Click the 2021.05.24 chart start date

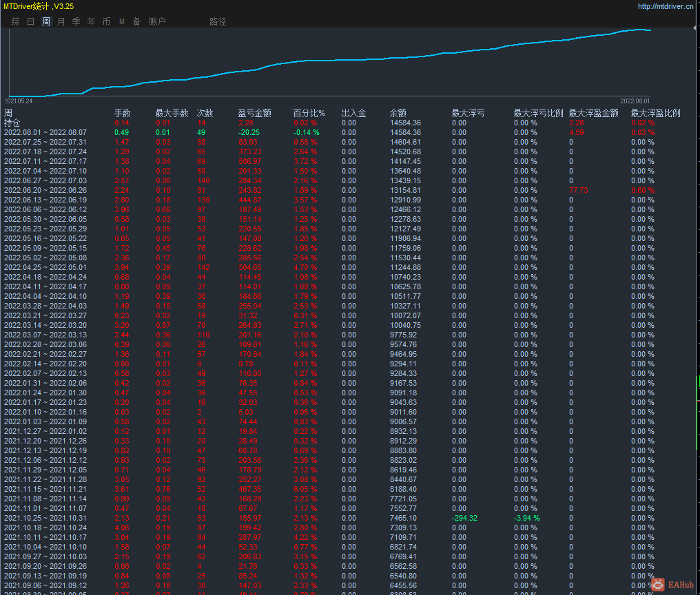click(19, 101)
